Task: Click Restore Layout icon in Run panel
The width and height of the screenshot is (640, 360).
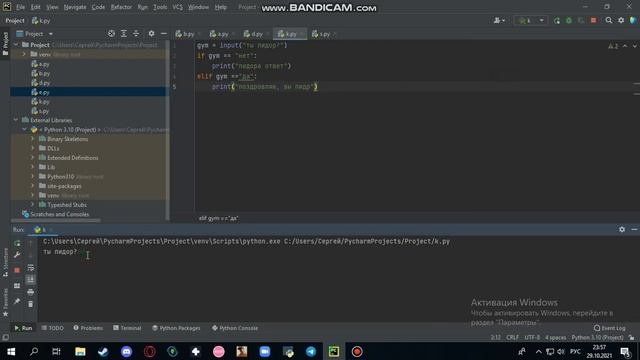Action: (x=17, y=286)
